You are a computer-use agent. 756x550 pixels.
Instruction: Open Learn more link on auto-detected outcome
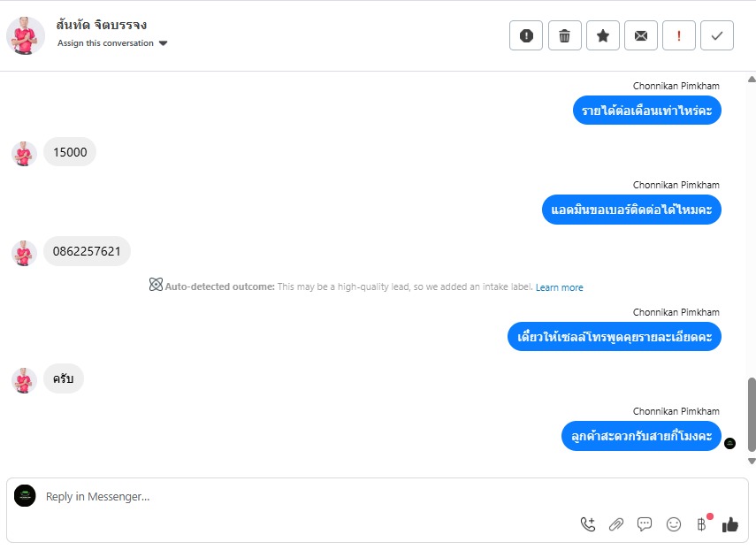[560, 287]
